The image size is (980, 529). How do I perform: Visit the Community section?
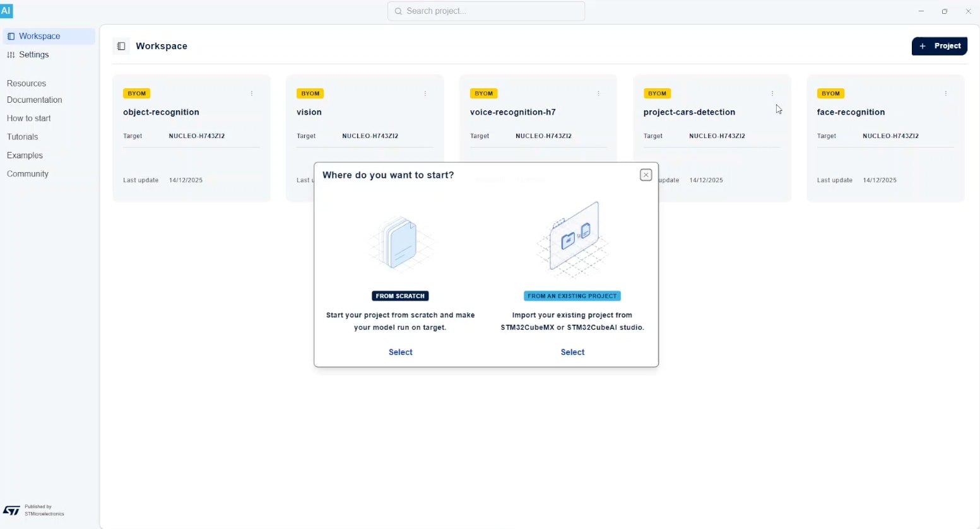click(27, 173)
